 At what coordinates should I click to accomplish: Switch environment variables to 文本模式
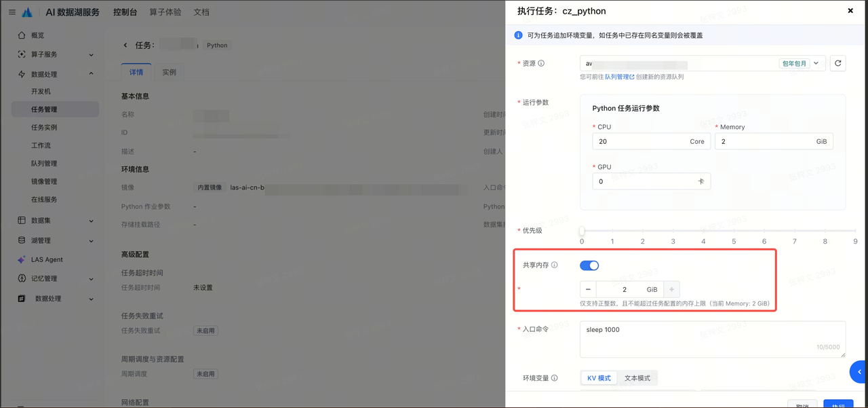(x=637, y=378)
